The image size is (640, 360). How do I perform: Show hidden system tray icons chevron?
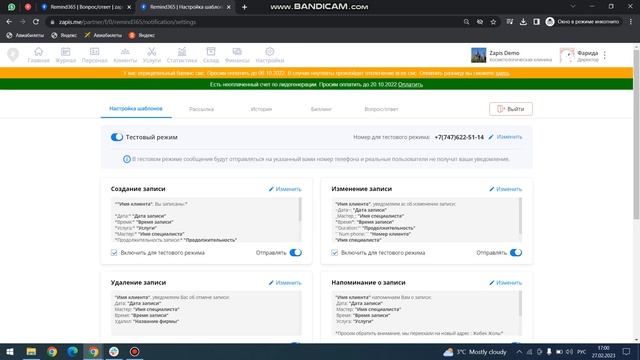tap(519, 351)
